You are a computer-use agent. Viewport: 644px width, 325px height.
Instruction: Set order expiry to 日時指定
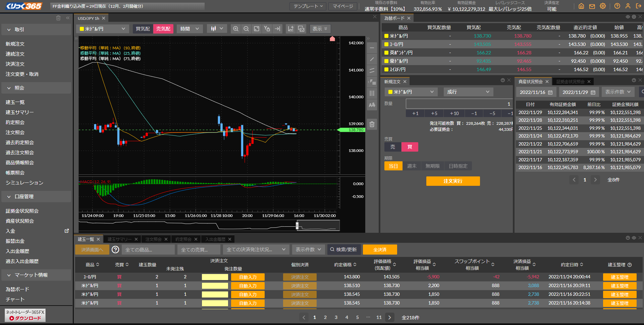point(458,166)
